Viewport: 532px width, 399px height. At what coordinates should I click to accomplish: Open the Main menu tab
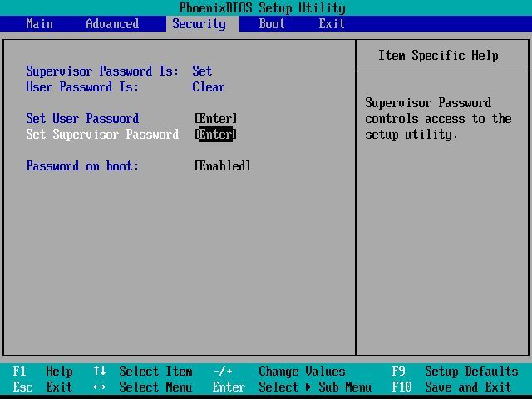coord(39,24)
